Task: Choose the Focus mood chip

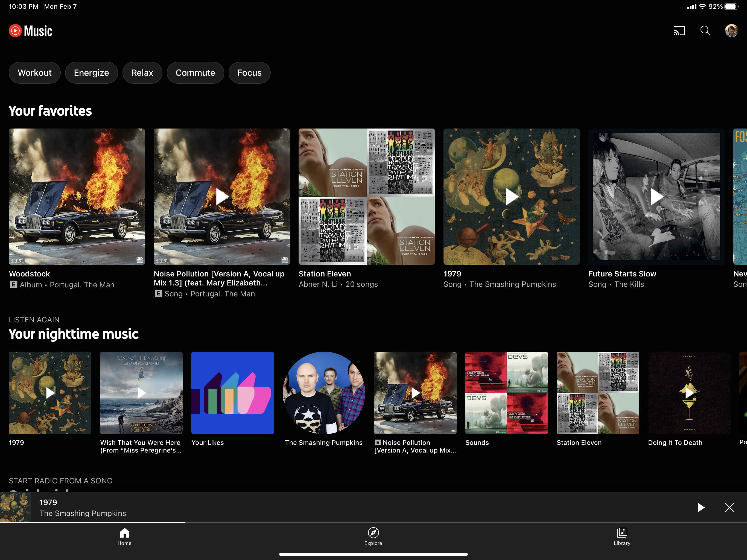Action: click(x=249, y=73)
